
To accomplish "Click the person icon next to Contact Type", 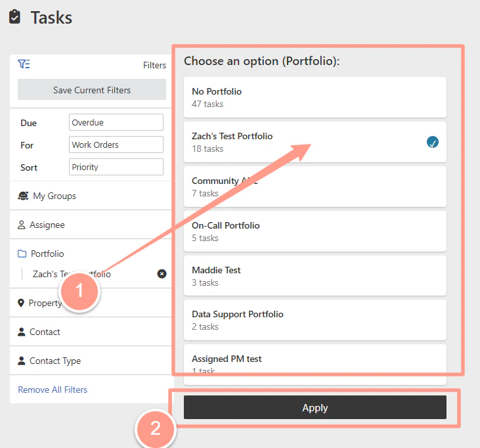I will pos(22,361).
